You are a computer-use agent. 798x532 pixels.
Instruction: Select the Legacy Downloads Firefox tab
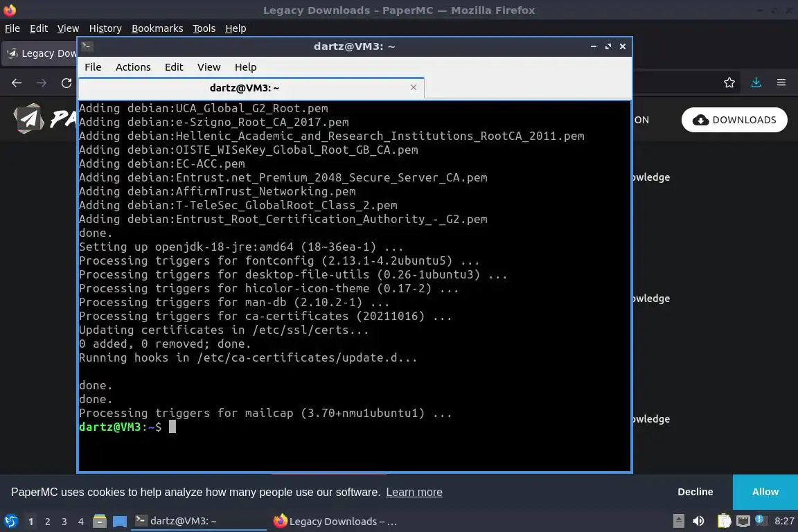[x=39, y=53]
